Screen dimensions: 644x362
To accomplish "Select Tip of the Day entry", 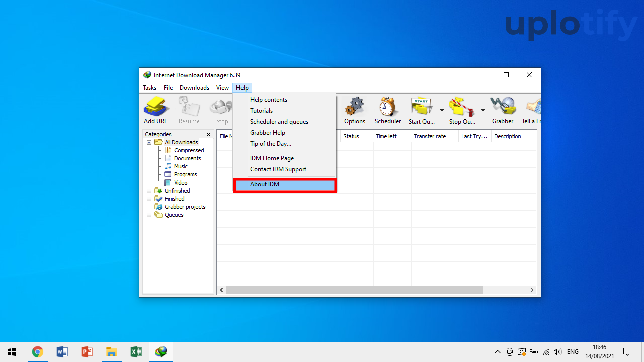I will click(x=285, y=144).
